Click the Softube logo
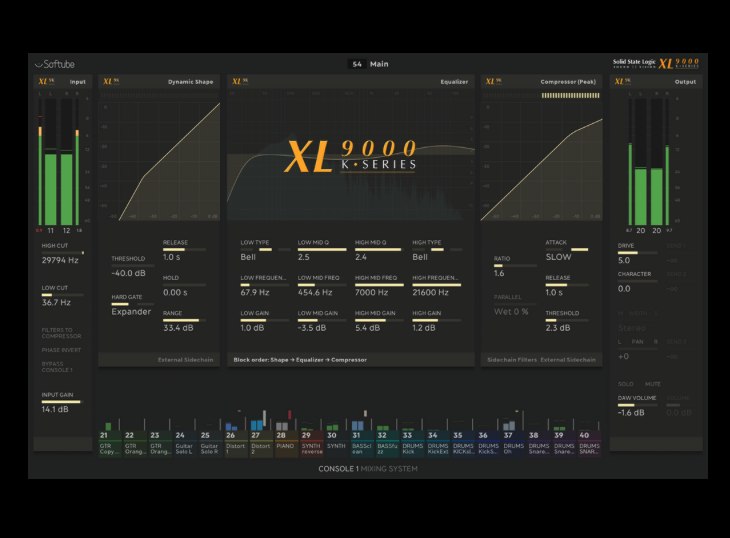This screenshot has width=730, height=538. 56,64
